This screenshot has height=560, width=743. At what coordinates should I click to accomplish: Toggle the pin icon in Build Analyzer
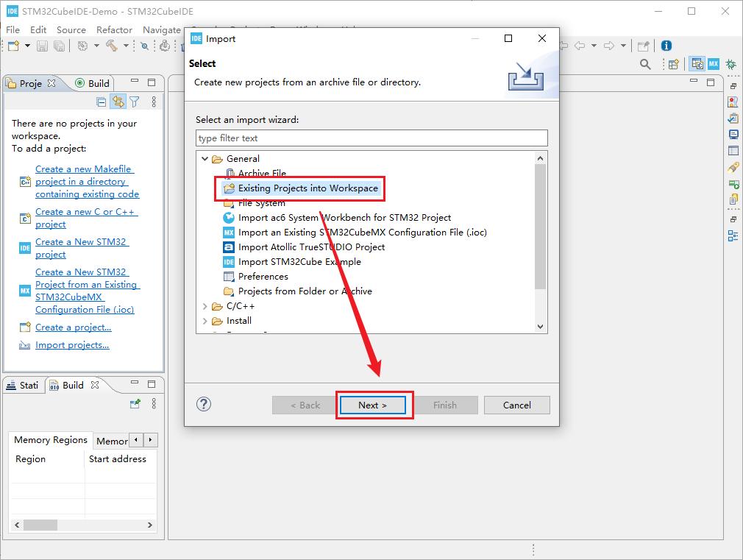click(135, 404)
